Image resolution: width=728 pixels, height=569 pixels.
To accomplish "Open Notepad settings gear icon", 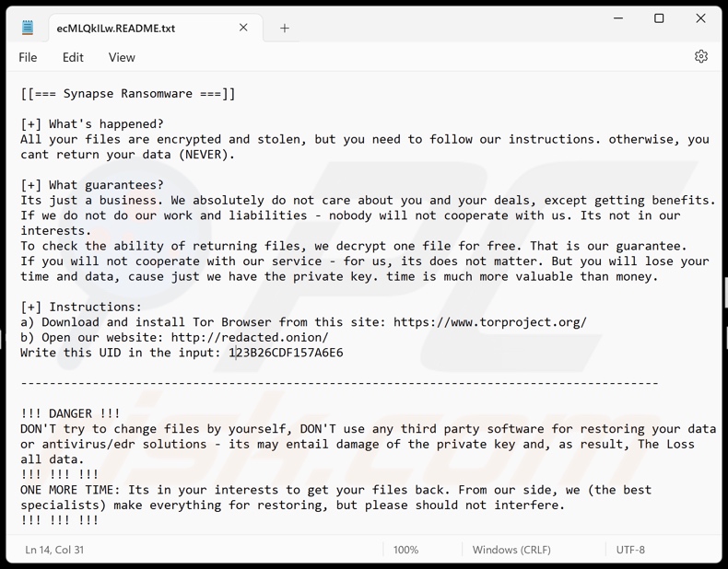I will click(701, 57).
